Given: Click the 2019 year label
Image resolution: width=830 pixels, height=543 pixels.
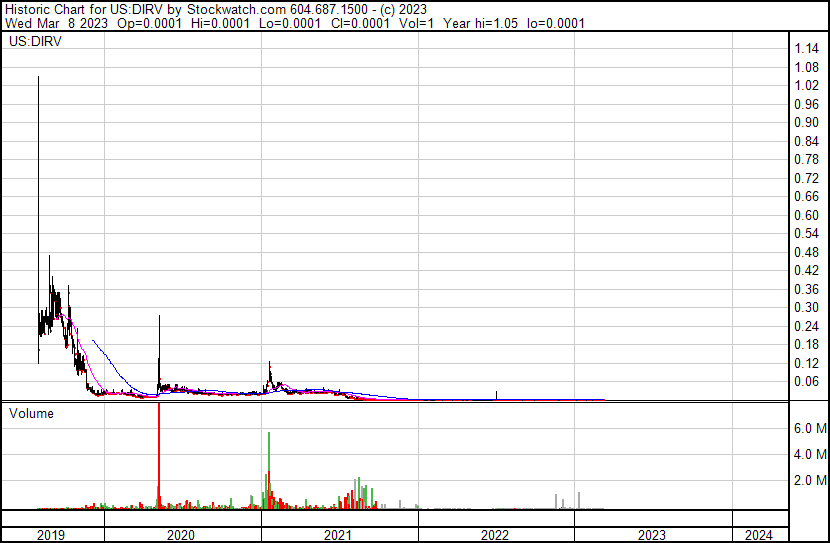Looking at the screenshot, I should click(51, 535).
